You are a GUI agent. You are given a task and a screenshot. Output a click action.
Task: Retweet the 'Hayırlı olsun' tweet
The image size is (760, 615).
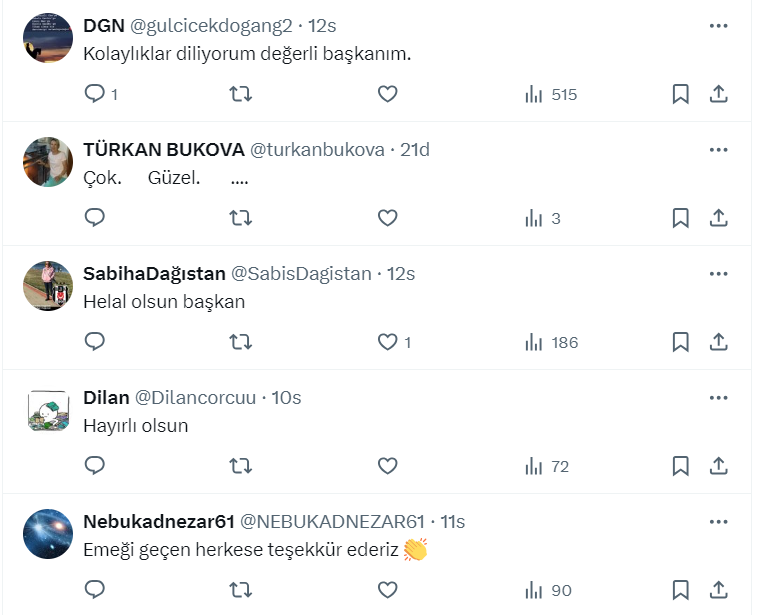click(241, 466)
